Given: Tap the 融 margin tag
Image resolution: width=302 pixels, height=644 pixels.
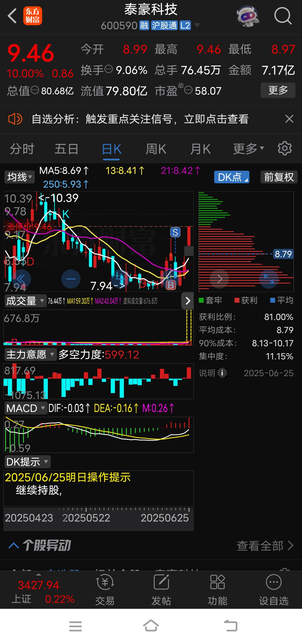Looking at the screenshot, I should click(144, 25).
